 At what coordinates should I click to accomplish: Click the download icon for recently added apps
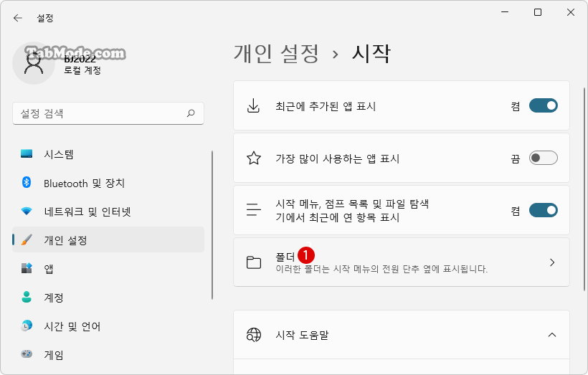coord(254,105)
